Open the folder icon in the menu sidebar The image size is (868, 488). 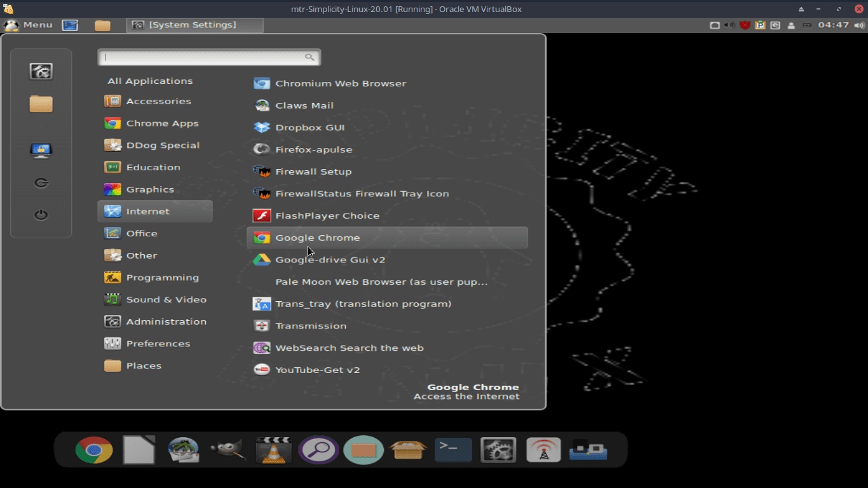click(x=41, y=103)
